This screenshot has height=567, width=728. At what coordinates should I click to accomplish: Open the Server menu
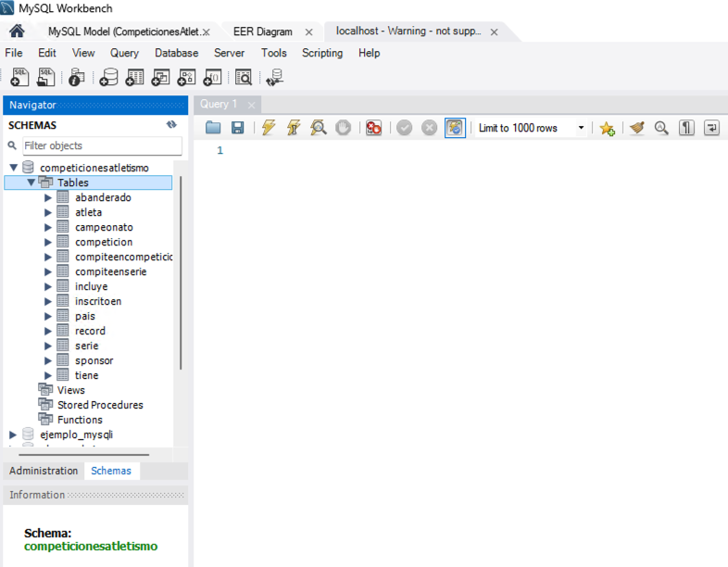click(x=229, y=53)
